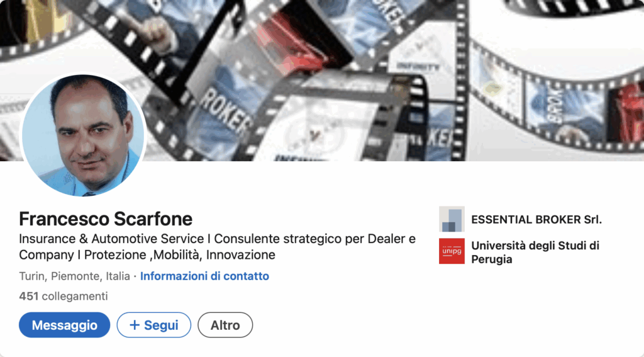Click the Turin, Piemonte, Italia location text
The height and width of the screenshot is (357, 644).
74,276
